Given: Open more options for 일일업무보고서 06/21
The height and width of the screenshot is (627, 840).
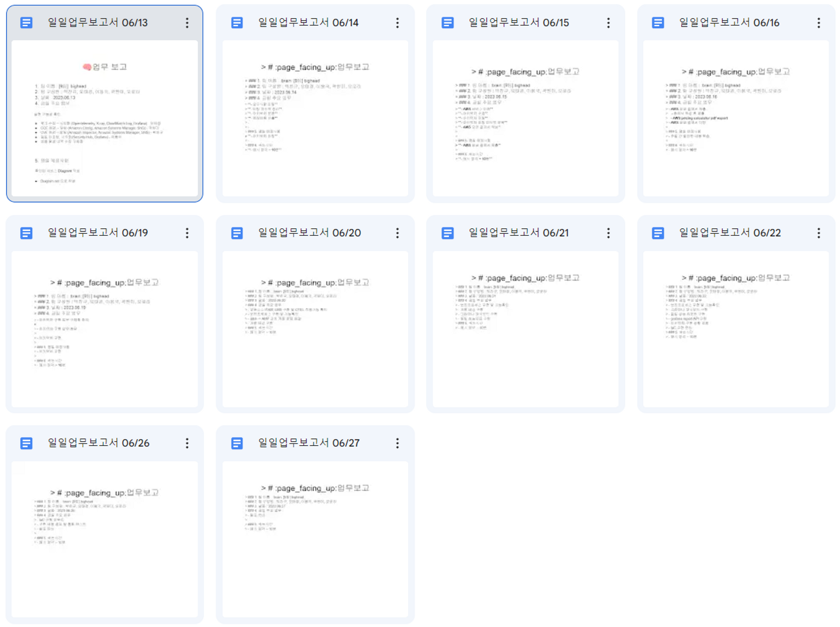Looking at the screenshot, I should [608, 233].
